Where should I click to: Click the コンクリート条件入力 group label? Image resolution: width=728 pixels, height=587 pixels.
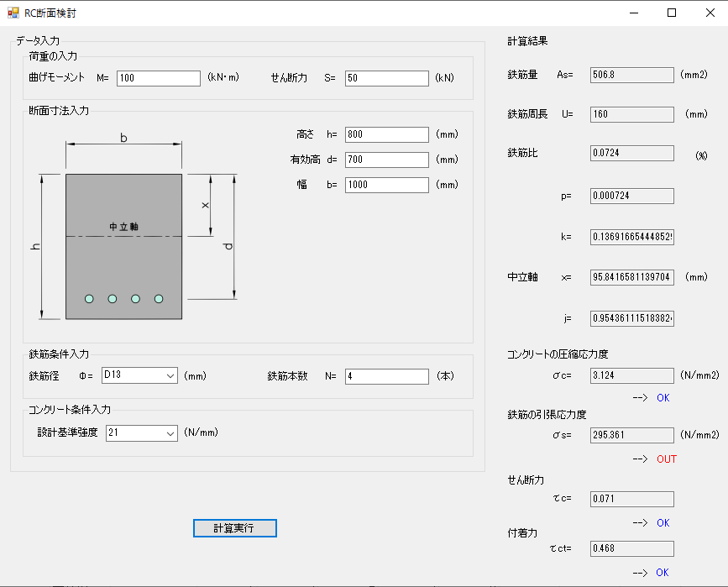pos(70,410)
